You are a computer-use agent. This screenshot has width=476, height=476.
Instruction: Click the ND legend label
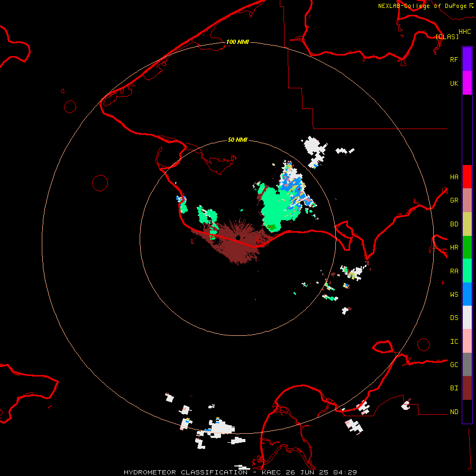pyautogui.click(x=454, y=412)
